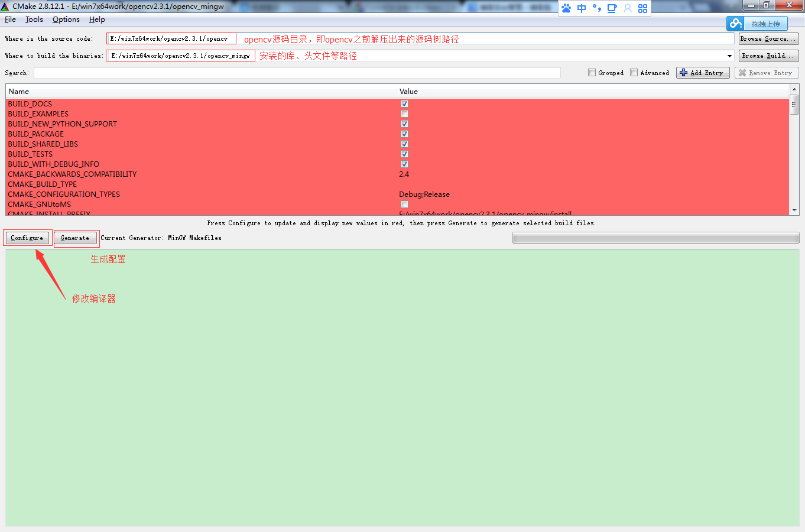
Task: Open the IME toolbox grid icon
Action: tap(643, 8)
